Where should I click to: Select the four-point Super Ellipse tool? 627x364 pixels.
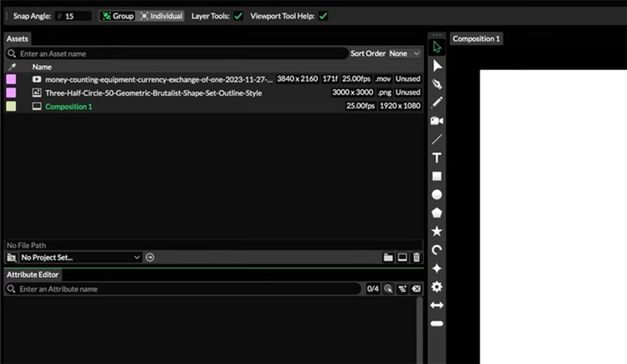437,268
